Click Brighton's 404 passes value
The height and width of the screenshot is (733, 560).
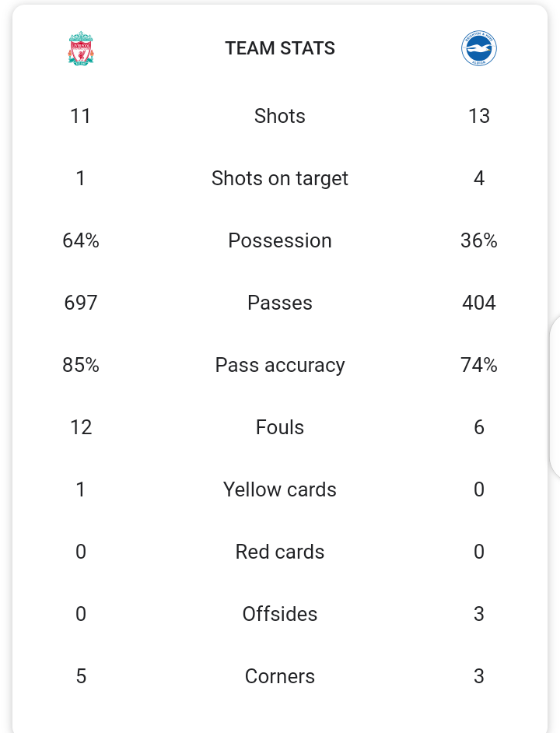click(x=478, y=303)
